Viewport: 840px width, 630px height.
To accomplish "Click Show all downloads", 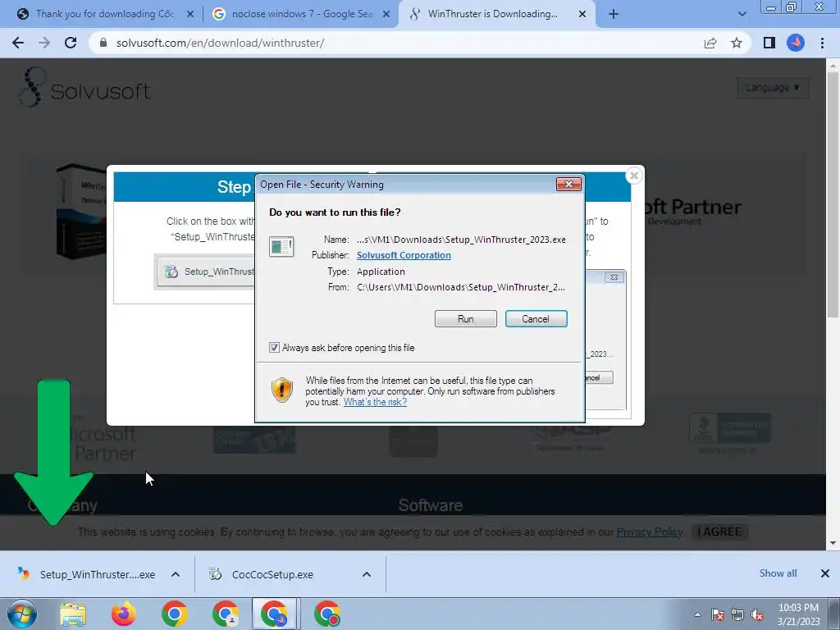I will coord(778,573).
